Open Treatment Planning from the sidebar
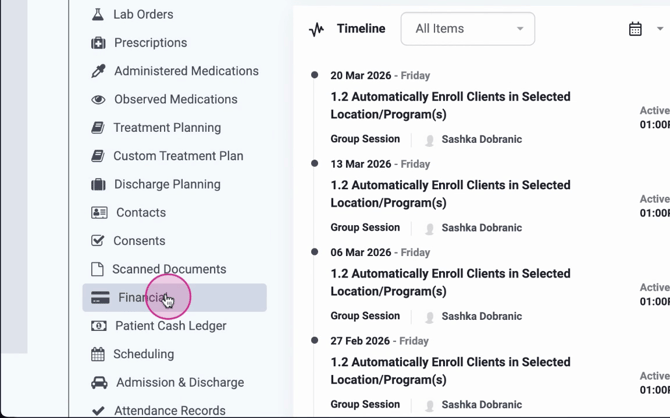 pos(167,128)
